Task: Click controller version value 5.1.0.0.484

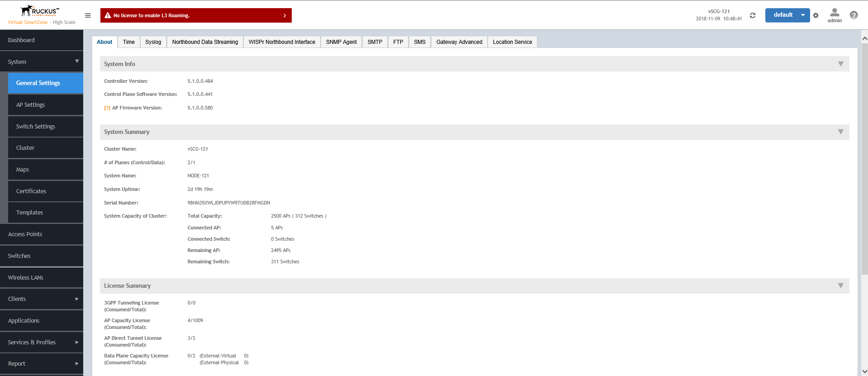Action: (200, 81)
